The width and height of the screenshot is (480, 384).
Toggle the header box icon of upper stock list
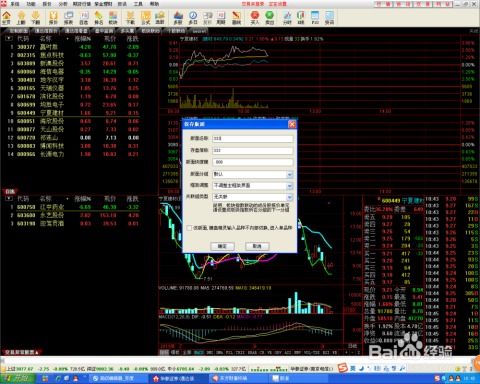point(8,39)
